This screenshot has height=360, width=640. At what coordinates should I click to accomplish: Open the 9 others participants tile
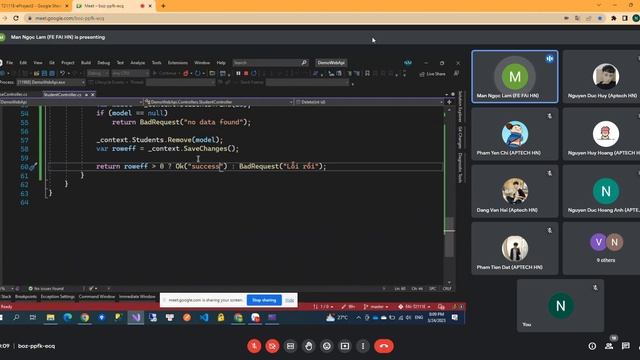601,248
